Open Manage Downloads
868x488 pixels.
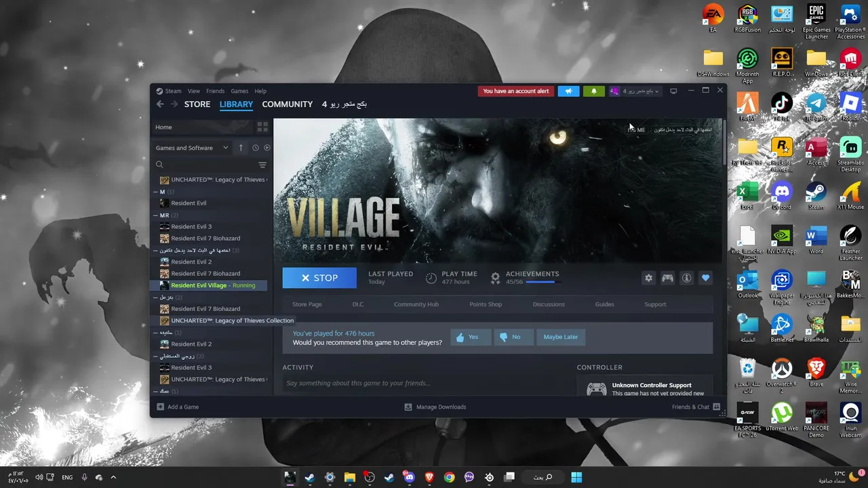[435, 407]
